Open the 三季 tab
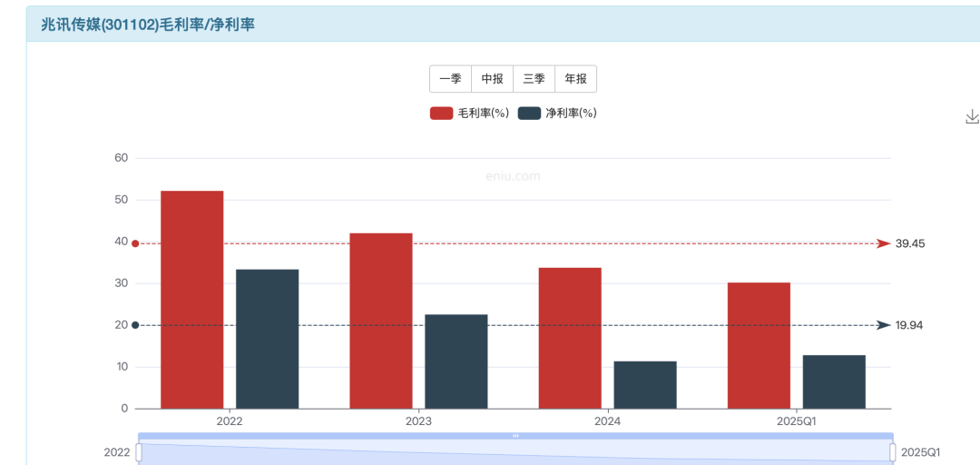 (534, 79)
